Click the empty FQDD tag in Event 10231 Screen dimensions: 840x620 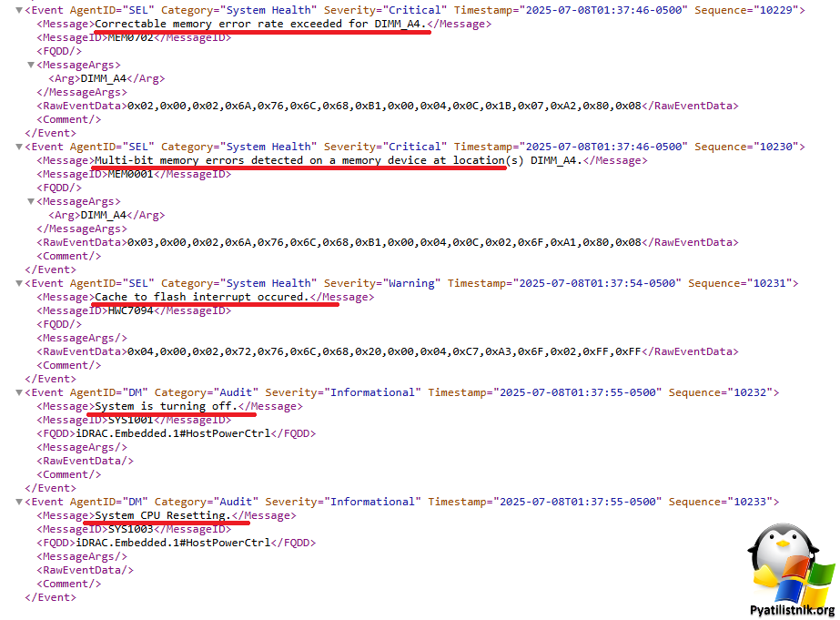tap(59, 325)
